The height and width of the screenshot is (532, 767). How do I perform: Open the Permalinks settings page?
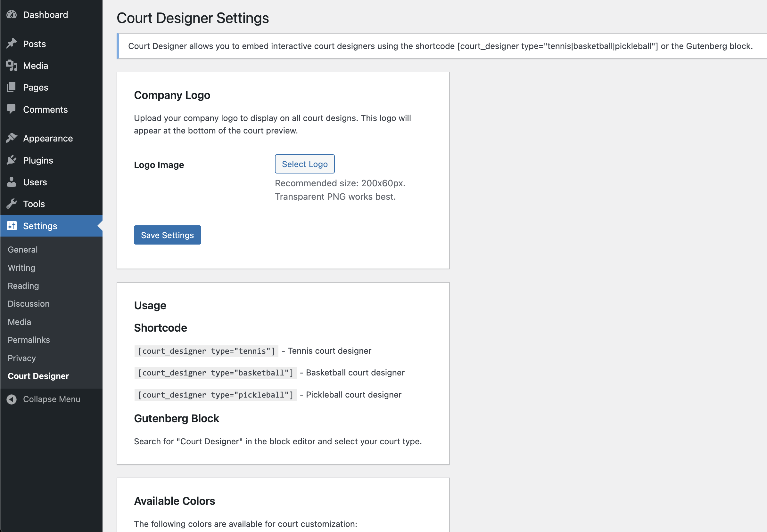pos(29,340)
